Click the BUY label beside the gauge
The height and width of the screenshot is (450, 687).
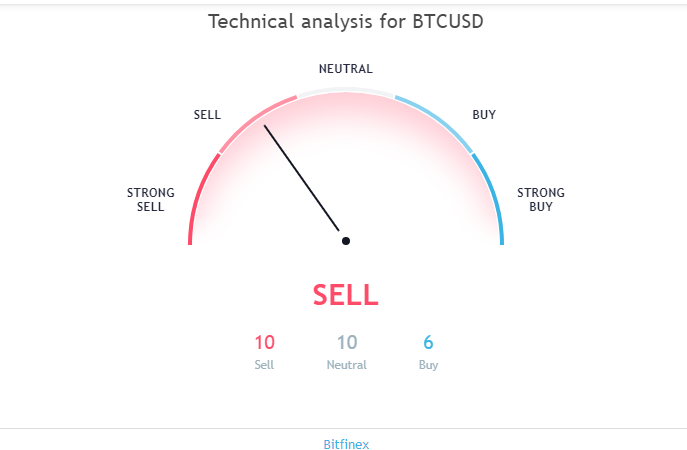(484, 115)
